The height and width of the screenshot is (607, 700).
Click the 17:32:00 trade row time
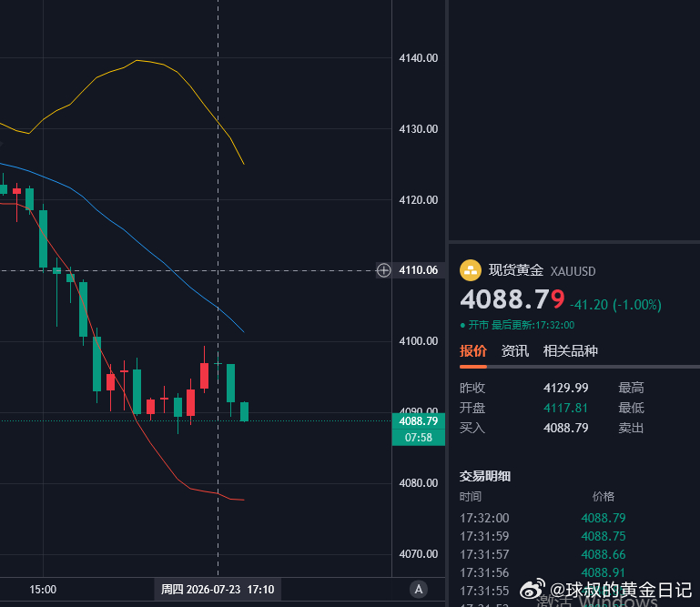[484, 518]
